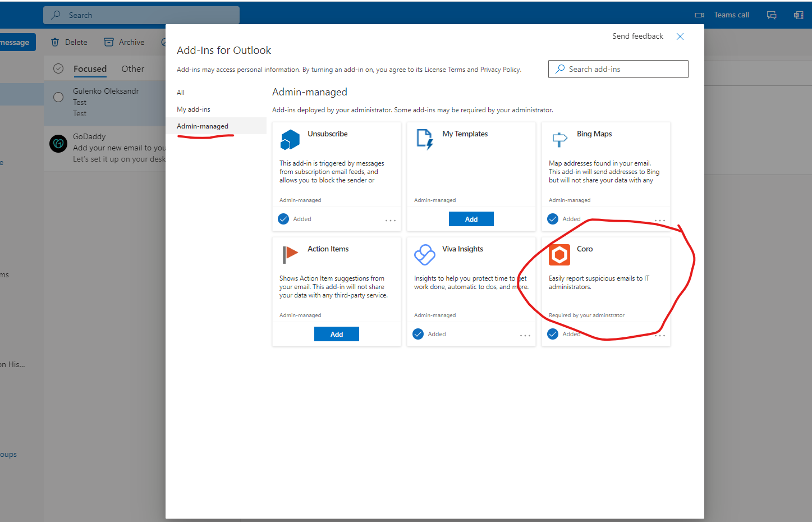Screen dimensions: 812x522
Task: Click the Viva Insights add-in title
Action: click(x=462, y=249)
